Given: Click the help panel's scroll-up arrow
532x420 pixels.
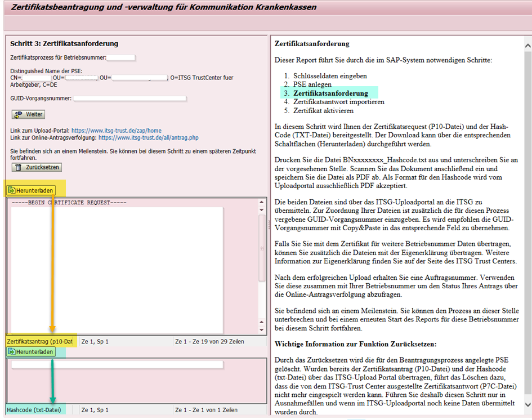Looking at the screenshot, I should click(x=527, y=46).
